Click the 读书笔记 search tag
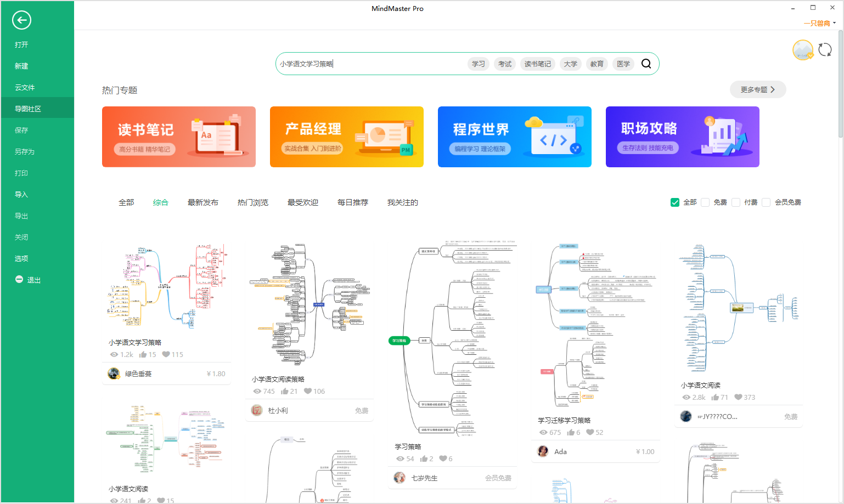 538,64
